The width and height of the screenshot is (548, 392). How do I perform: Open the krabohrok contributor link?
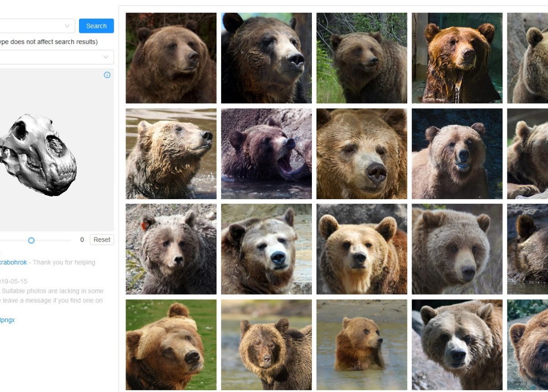click(14, 262)
